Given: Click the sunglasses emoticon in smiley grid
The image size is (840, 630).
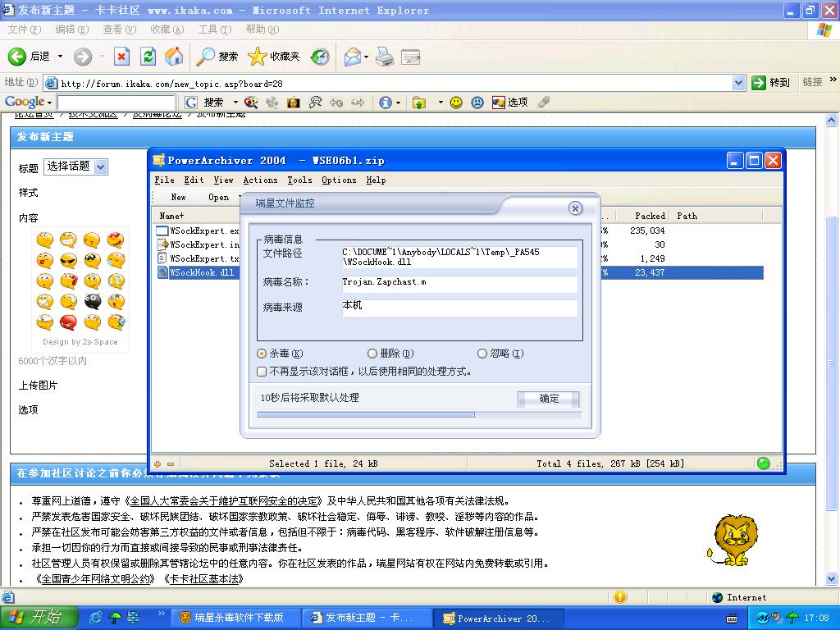Looking at the screenshot, I should (68, 260).
